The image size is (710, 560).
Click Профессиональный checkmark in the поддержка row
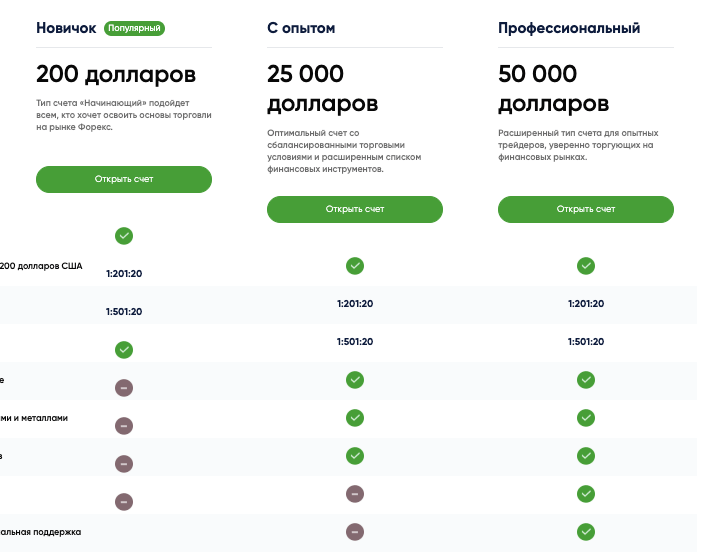tap(586, 532)
